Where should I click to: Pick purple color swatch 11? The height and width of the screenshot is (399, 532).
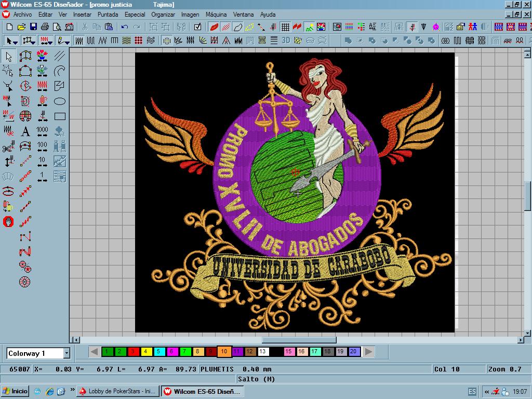point(237,352)
